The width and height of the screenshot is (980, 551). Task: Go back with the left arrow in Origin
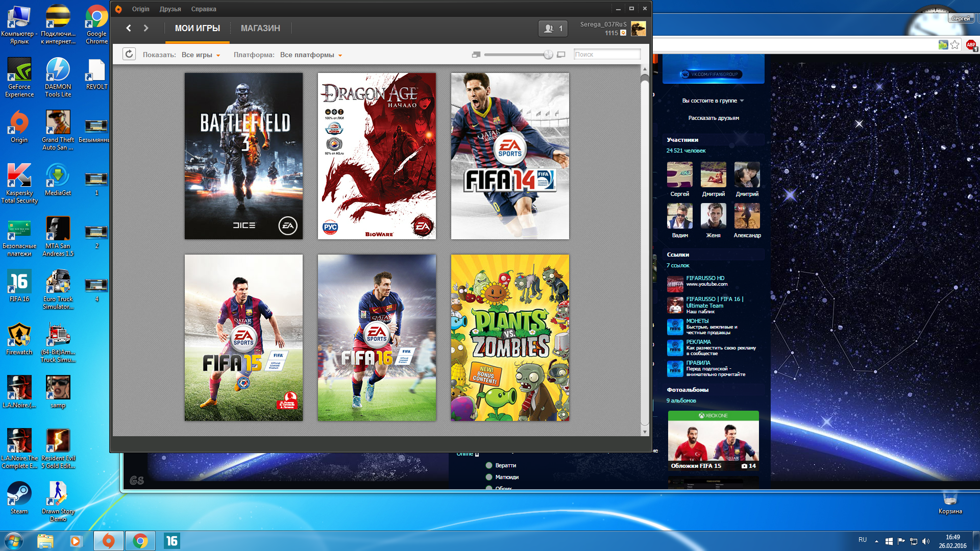[129, 28]
